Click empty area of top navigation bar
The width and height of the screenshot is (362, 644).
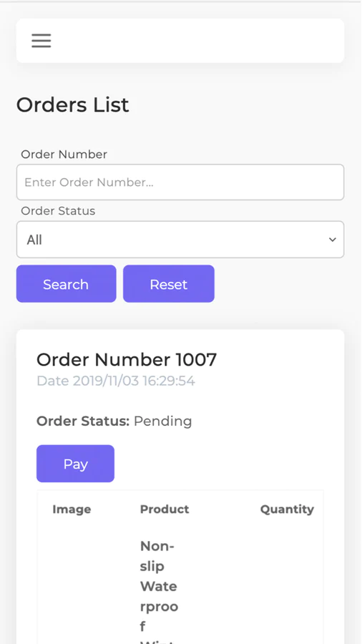tap(197, 41)
